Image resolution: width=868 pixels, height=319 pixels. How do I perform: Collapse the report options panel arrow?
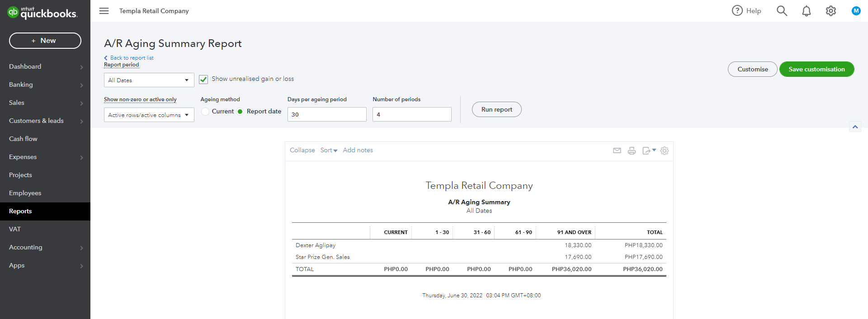click(x=855, y=127)
